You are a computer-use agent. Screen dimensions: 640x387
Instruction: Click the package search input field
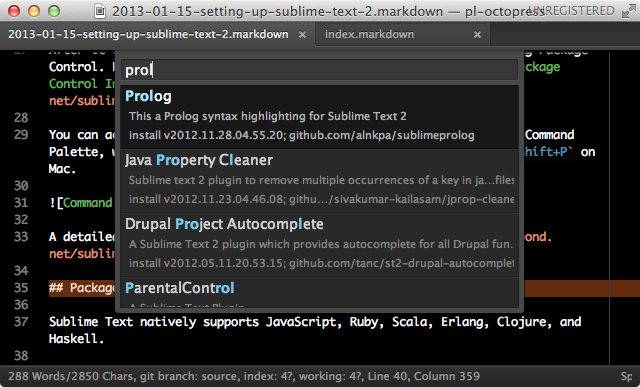(x=320, y=70)
